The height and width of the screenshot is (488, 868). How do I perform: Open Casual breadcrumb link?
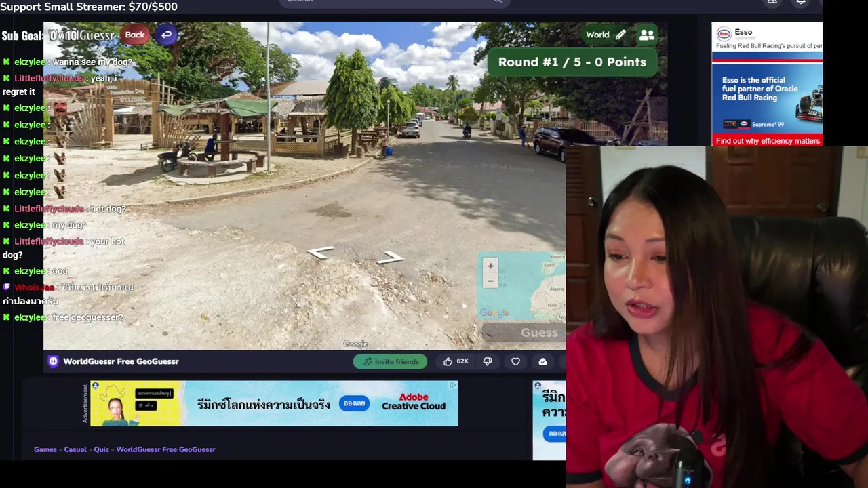(75, 449)
